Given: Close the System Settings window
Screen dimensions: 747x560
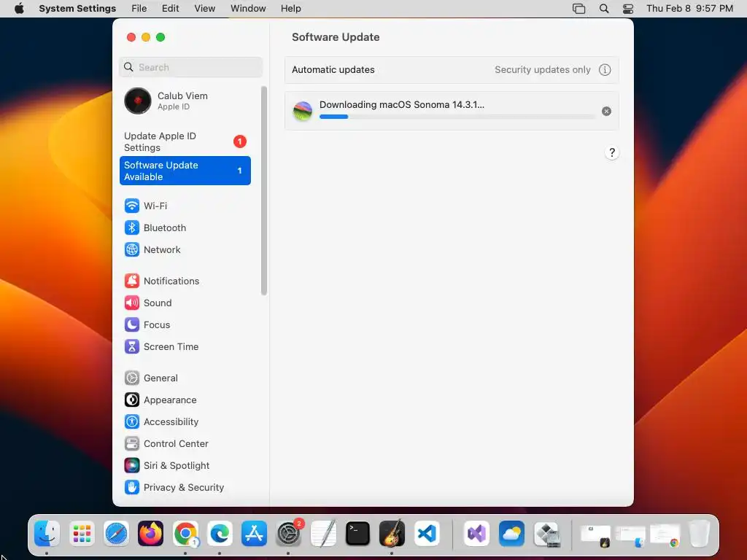Looking at the screenshot, I should click(x=131, y=37).
